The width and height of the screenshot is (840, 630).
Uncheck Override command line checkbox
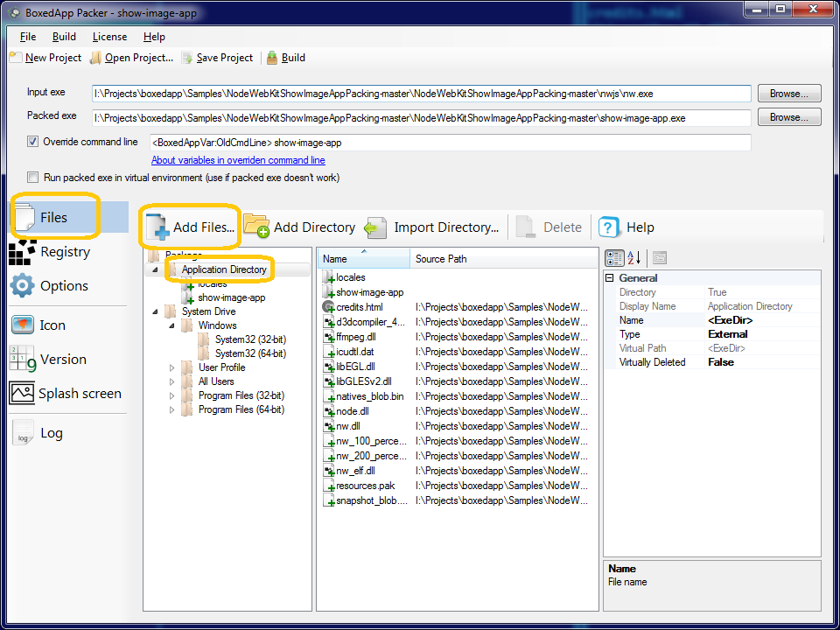[x=33, y=142]
